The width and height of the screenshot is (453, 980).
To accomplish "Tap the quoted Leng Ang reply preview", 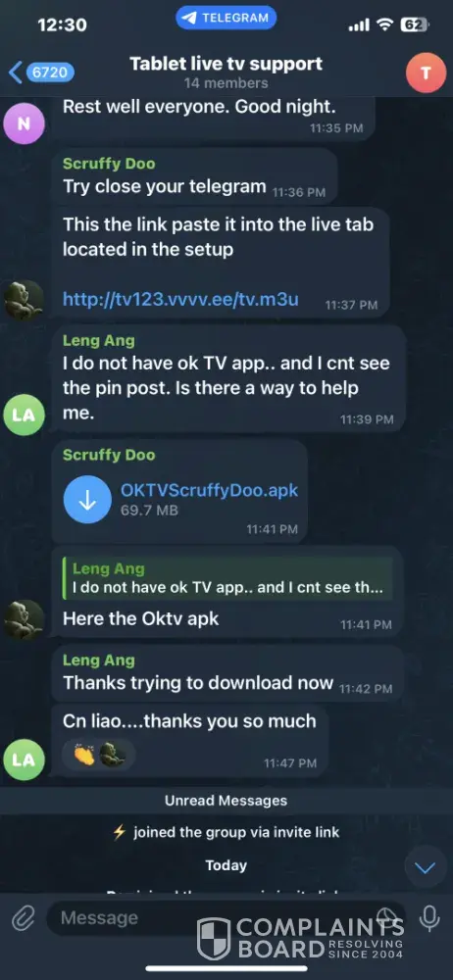I will [227, 579].
